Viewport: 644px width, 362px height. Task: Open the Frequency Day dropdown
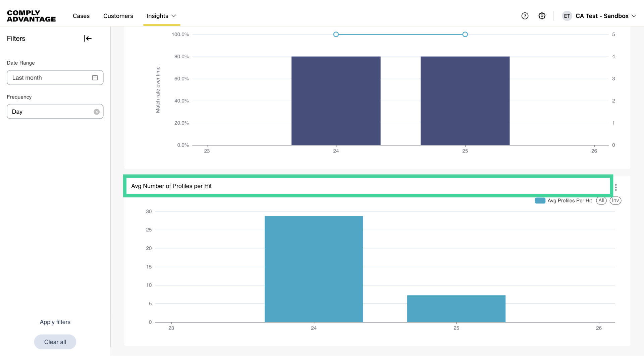(50, 112)
